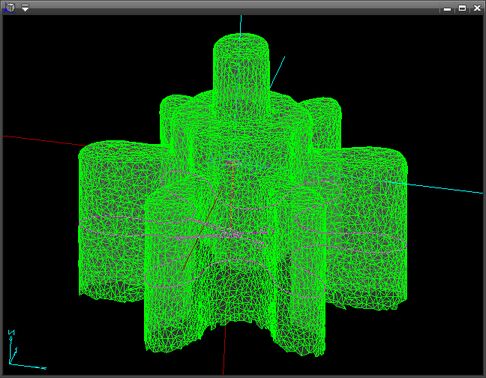Click the horizontal axis arrow of orientation triad
Viewport: 486px width, 378px height.
click(x=28, y=366)
